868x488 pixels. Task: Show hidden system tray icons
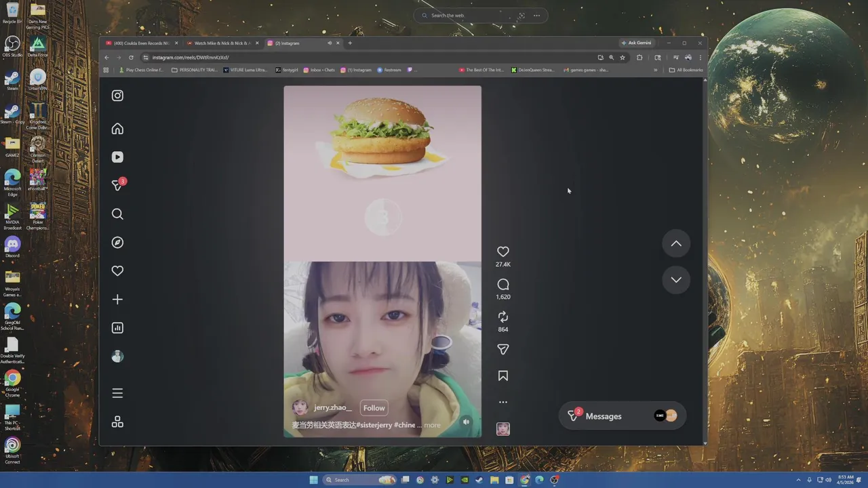(798, 480)
